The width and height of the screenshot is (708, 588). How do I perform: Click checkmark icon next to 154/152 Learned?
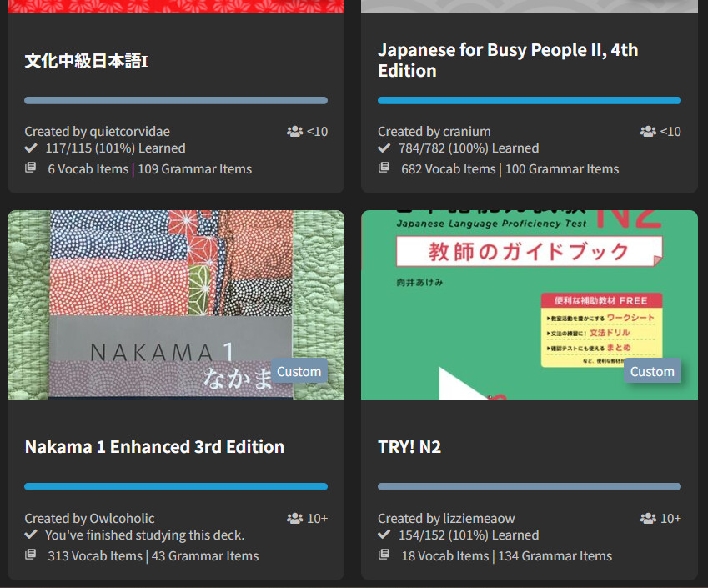tap(384, 535)
